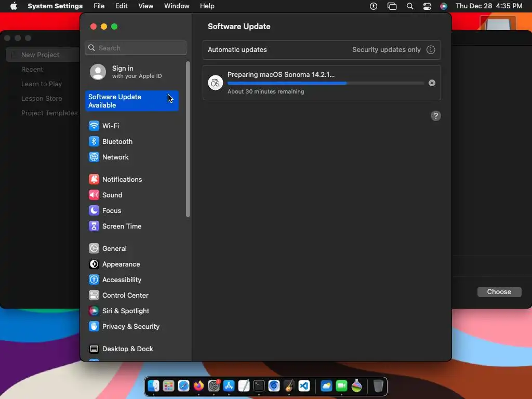Image resolution: width=532 pixels, height=399 pixels.
Task: Select Lesson Store in GarageBand window
Action: [42, 98]
